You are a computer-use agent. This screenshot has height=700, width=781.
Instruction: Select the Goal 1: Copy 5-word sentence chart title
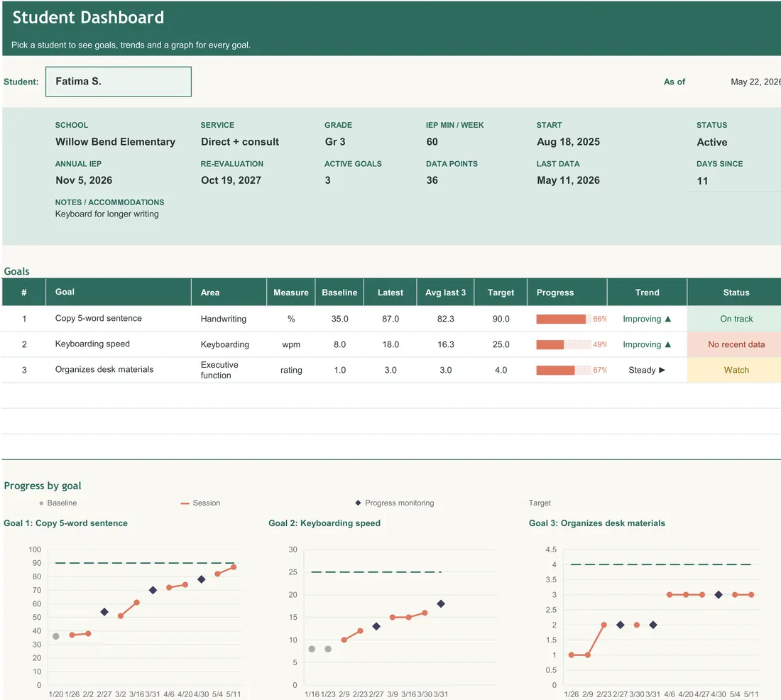(65, 523)
